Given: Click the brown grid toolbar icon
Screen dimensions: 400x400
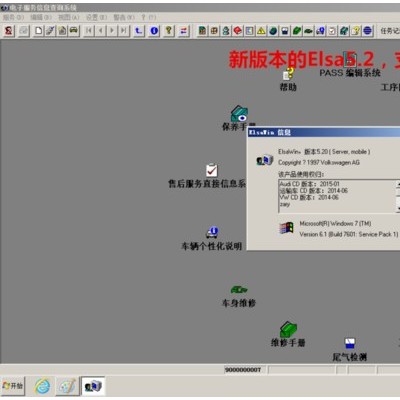Looking at the screenshot, I should pos(214,31).
